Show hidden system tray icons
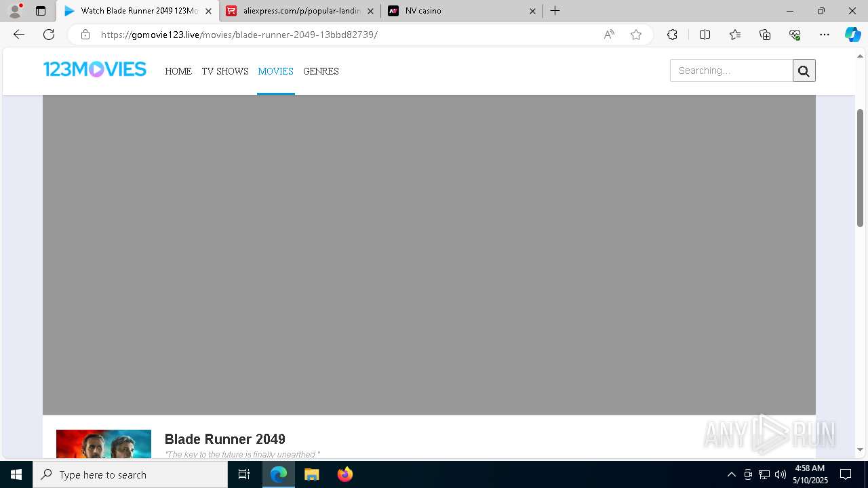 731,474
